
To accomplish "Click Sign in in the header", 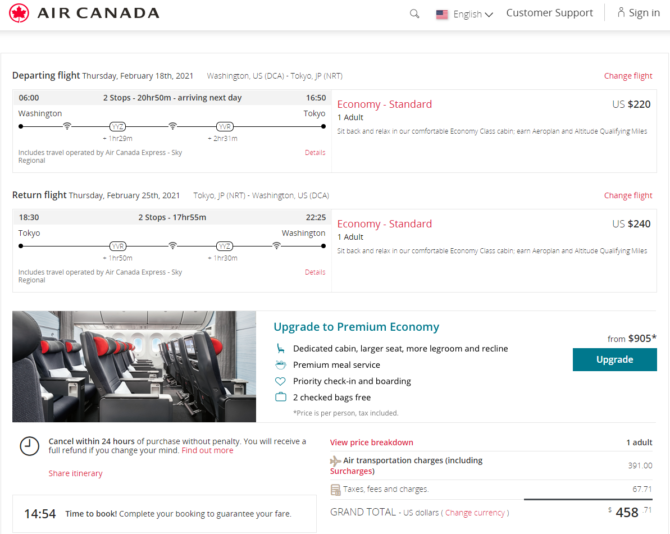I will coord(644,13).
